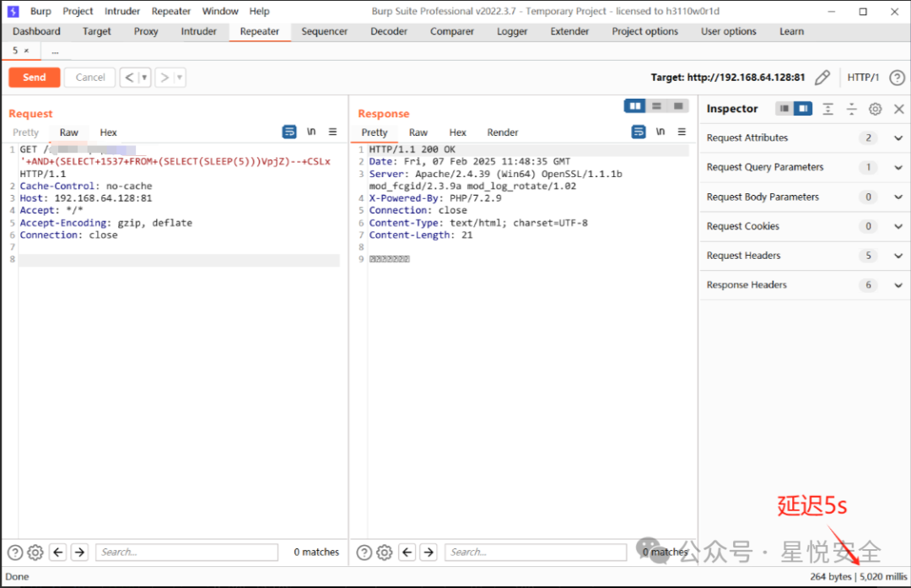
Task: Select Response Raw view
Action: tap(418, 132)
